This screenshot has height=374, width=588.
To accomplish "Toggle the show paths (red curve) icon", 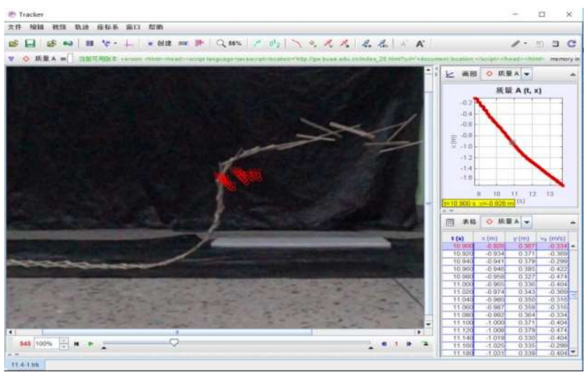I will [x=296, y=43].
